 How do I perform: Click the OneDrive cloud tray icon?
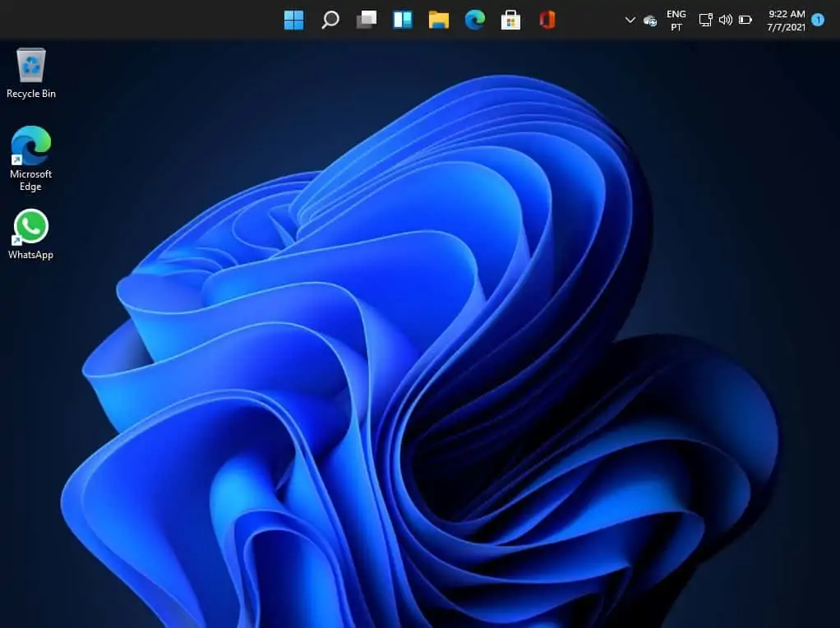(x=650, y=21)
